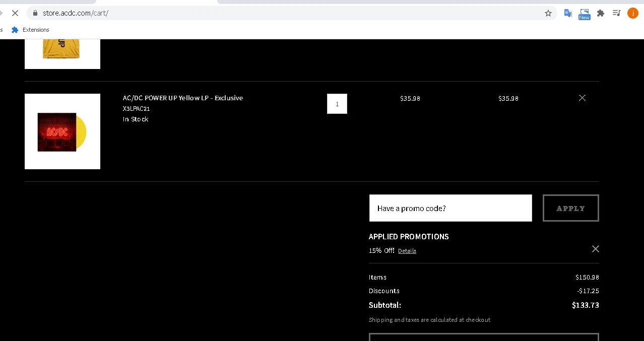Select the discount amount -$17.25
The width and height of the screenshot is (644, 341).
click(x=588, y=291)
